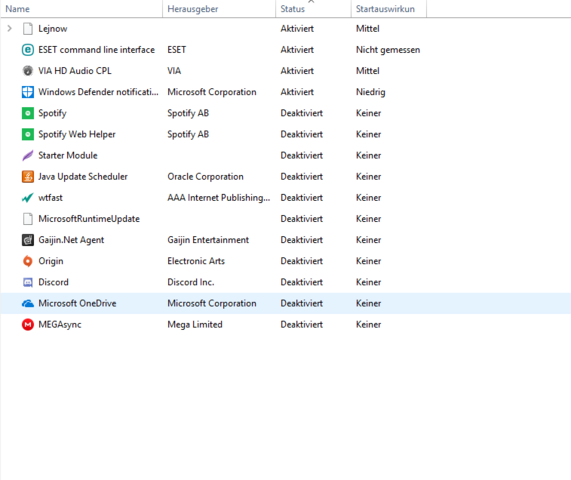Image resolution: width=571 pixels, height=480 pixels.
Task: Select the Windows Defender notification entry
Action: coord(98,92)
